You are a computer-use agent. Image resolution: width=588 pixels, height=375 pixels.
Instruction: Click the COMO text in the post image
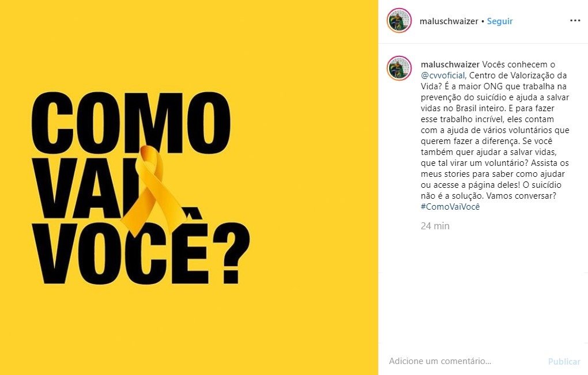point(131,123)
